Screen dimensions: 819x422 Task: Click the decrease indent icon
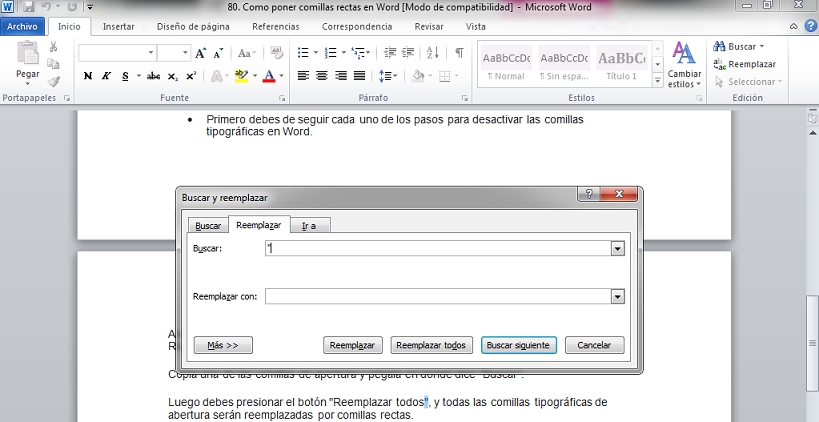point(390,53)
